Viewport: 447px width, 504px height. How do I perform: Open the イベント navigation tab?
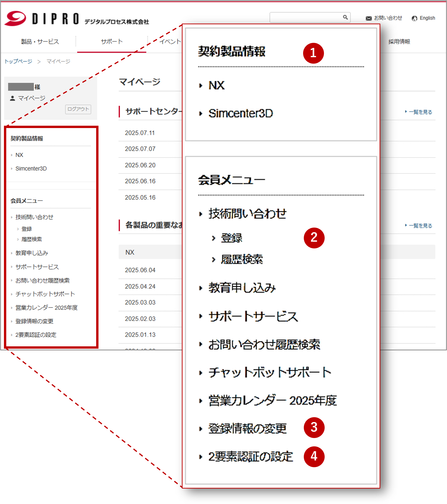tap(170, 41)
